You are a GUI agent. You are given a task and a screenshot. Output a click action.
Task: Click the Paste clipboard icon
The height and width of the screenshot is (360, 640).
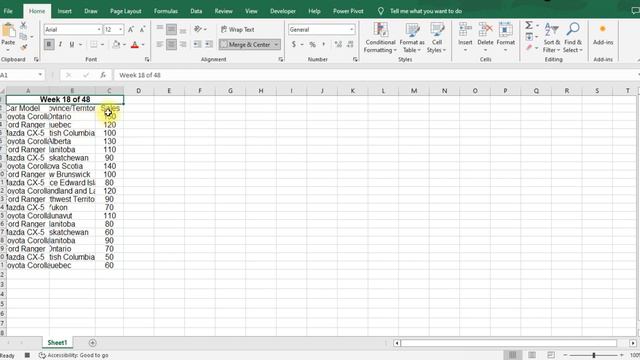8,31
